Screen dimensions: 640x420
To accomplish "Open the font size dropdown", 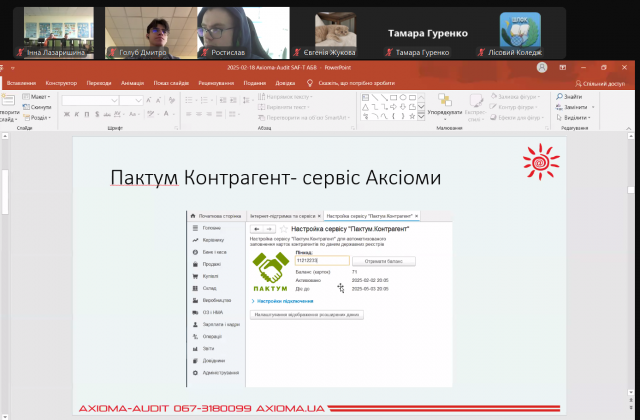I will pyautogui.click(x=139, y=100).
